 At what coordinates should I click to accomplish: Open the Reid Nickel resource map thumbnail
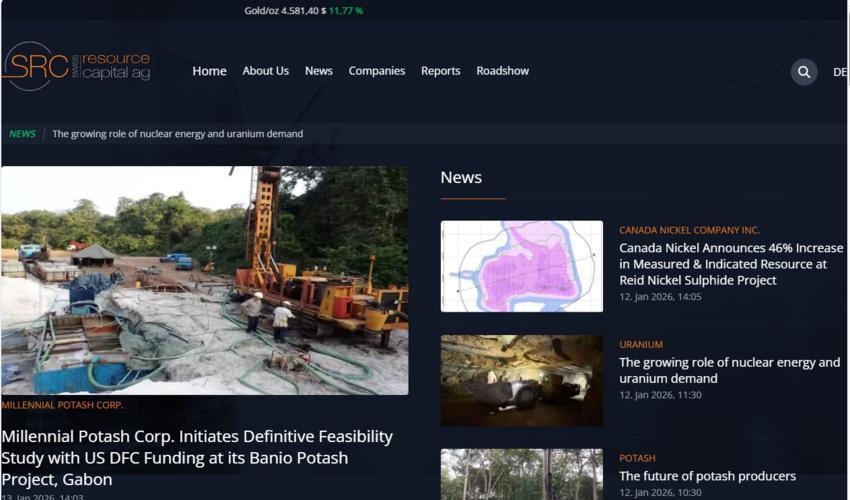click(x=521, y=266)
